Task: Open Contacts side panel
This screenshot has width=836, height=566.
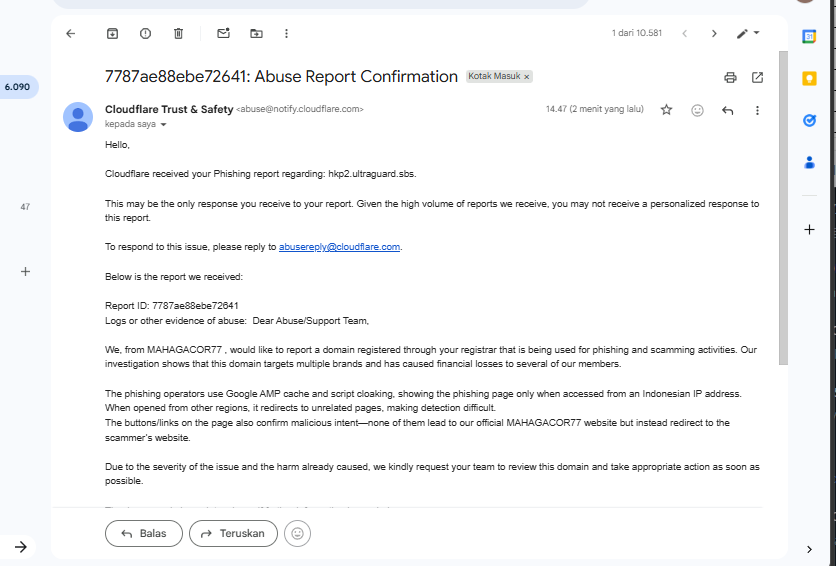Action: (x=809, y=163)
